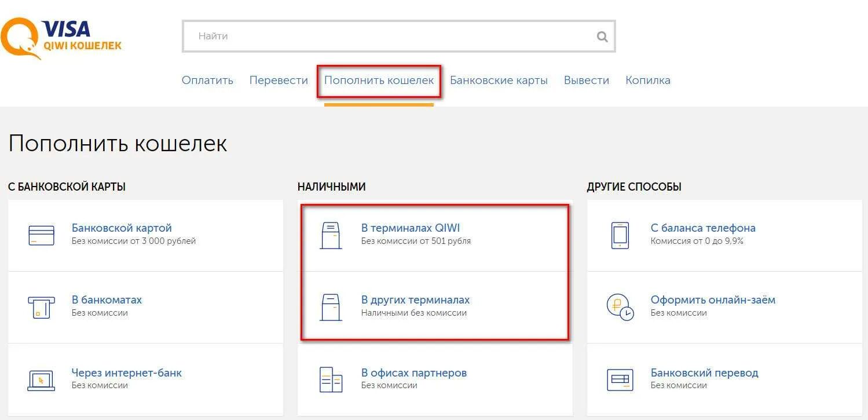Open the Копилка menu item
868x420 pixels.
click(x=648, y=81)
